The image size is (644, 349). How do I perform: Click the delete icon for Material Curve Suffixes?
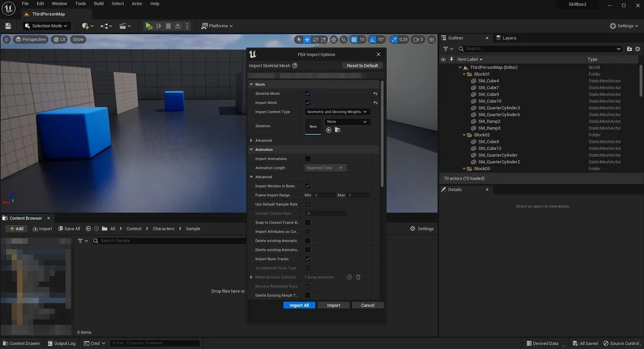coord(358,277)
